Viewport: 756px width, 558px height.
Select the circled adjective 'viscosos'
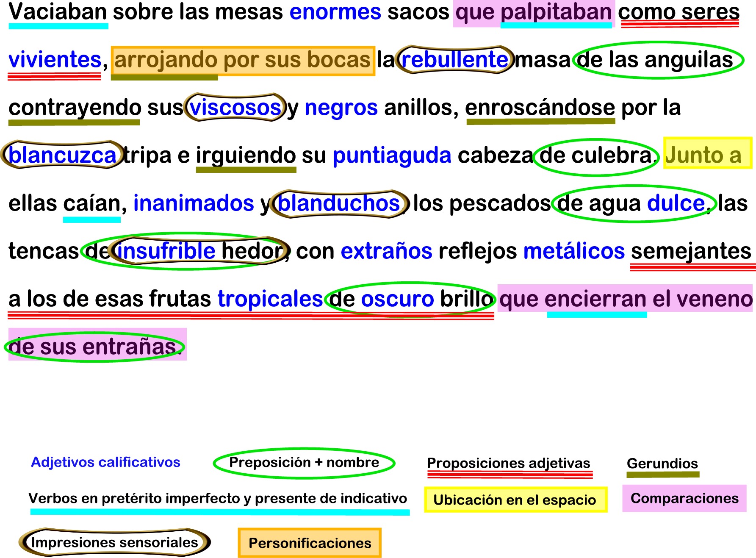tap(235, 108)
